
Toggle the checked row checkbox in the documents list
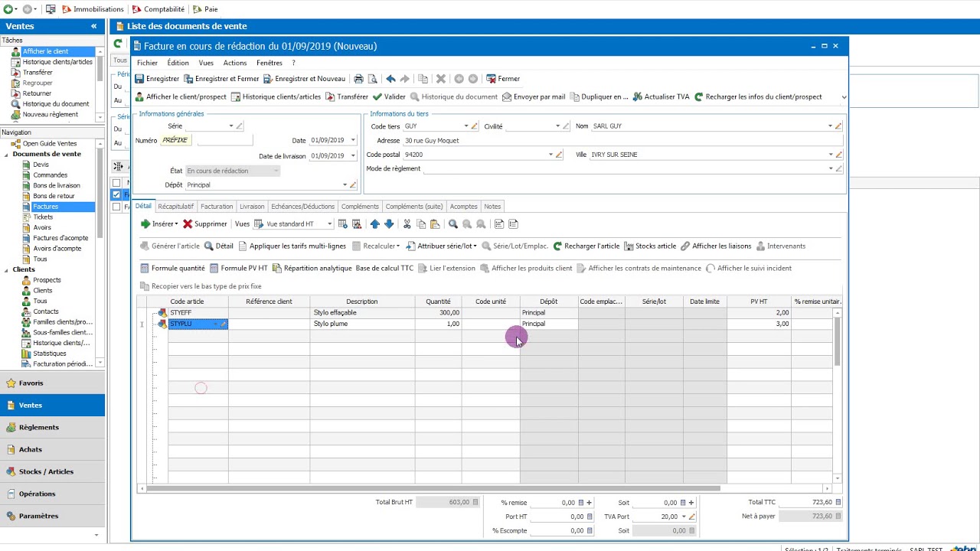116,195
